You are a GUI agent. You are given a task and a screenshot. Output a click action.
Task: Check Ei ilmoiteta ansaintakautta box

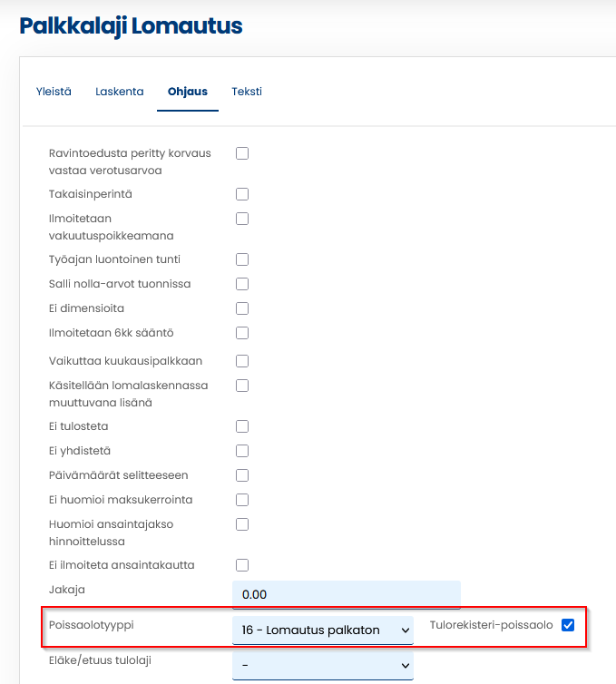tap(242, 565)
